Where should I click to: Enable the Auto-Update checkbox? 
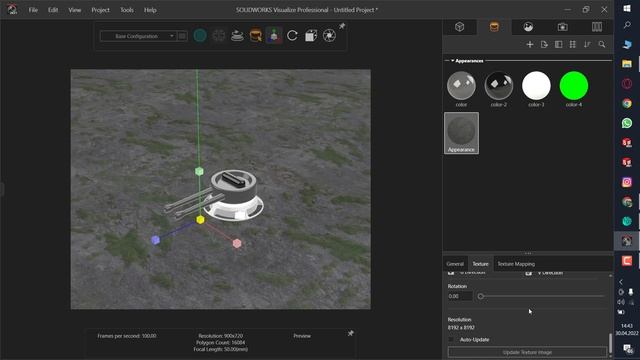pos(451,340)
